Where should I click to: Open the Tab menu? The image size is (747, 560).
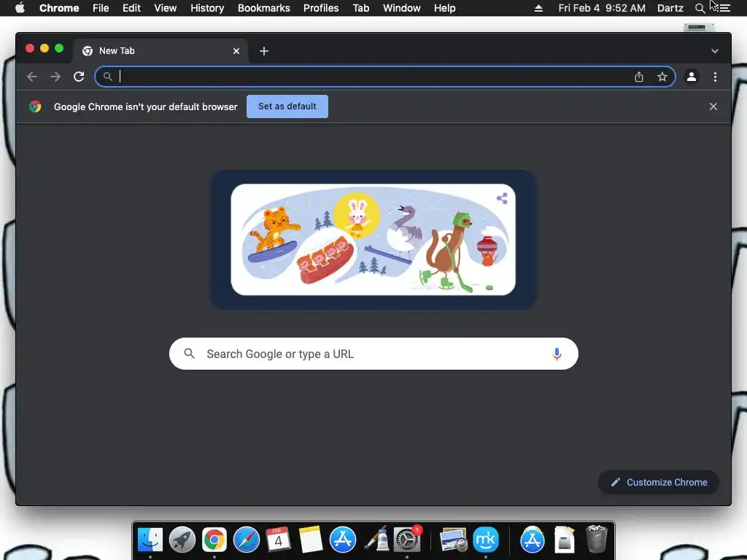pyautogui.click(x=361, y=8)
